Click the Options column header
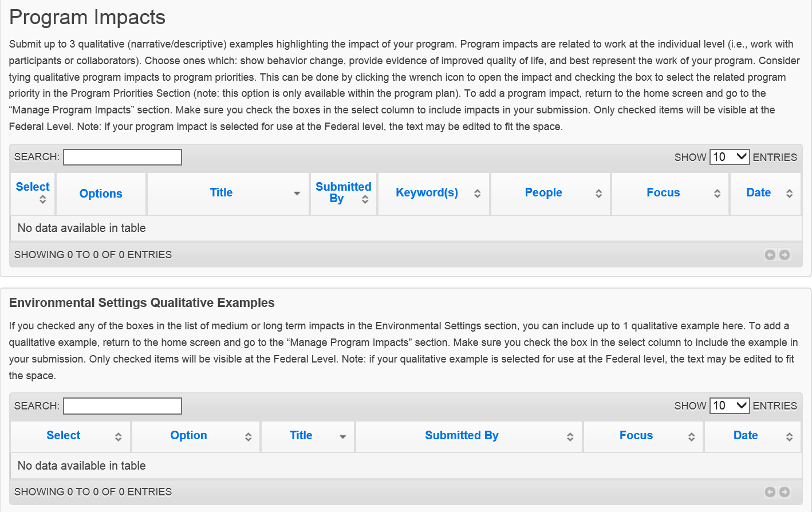The image size is (812, 512). click(101, 194)
